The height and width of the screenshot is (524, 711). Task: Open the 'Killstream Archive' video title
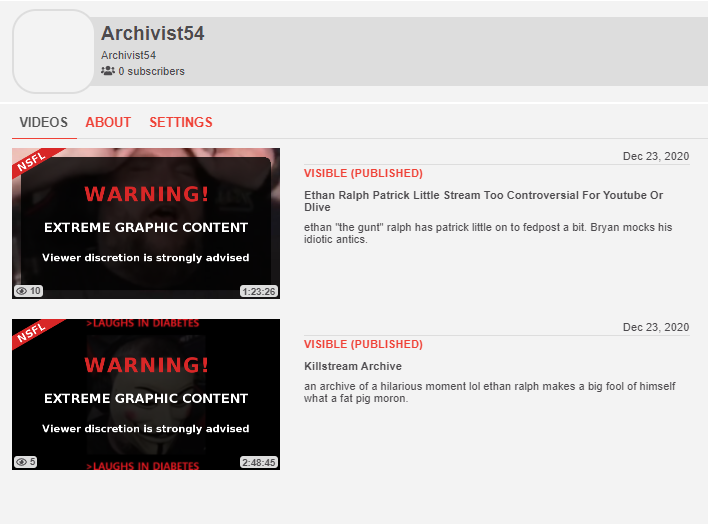click(x=353, y=366)
